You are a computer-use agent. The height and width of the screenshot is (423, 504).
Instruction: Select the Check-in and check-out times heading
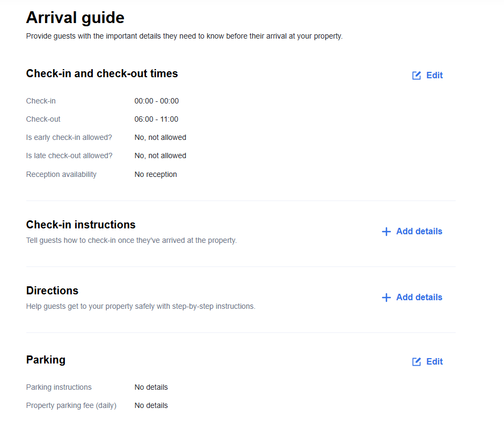point(102,73)
